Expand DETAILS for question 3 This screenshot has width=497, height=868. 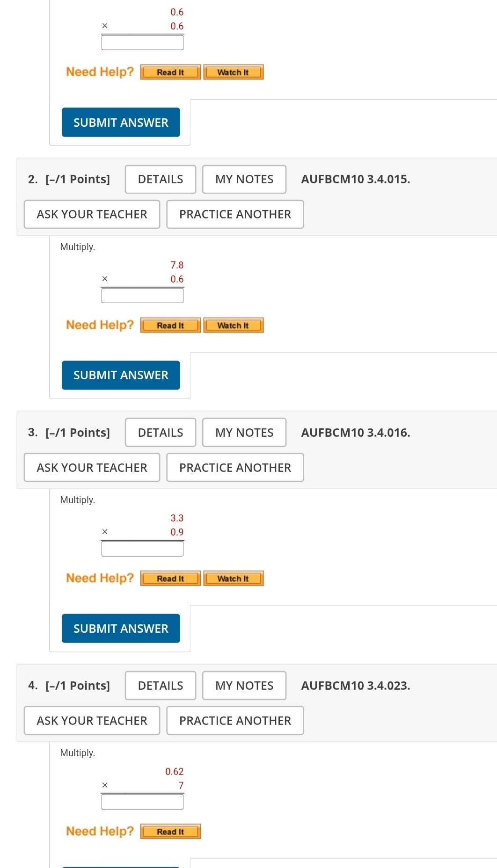point(161,433)
